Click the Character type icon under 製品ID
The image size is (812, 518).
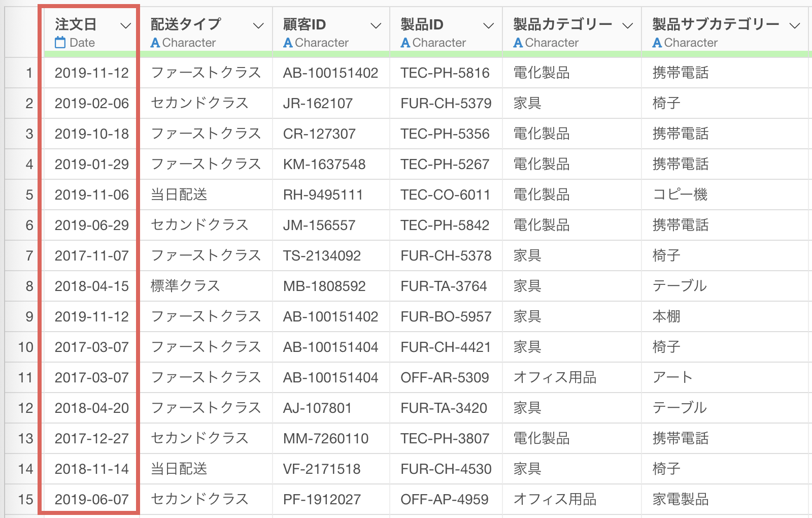[x=405, y=43]
